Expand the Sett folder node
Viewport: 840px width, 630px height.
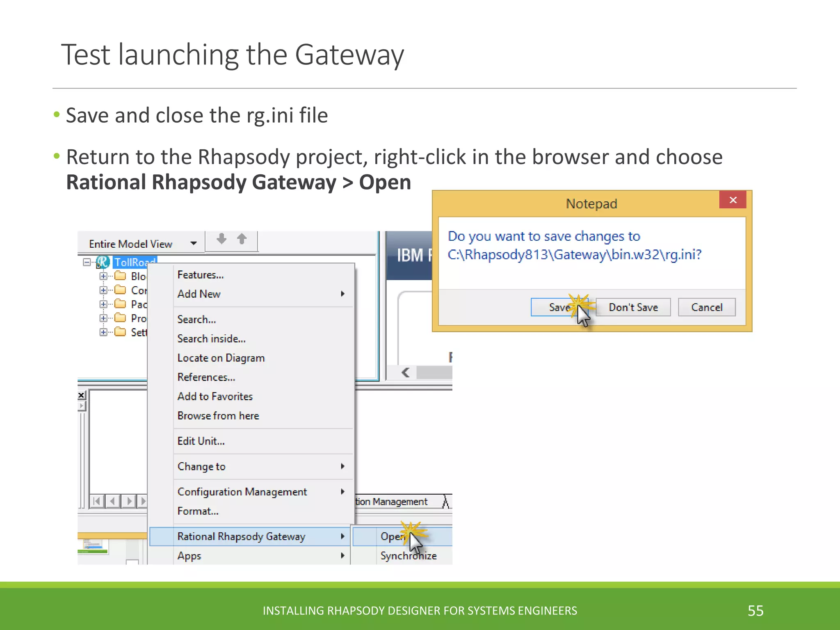(103, 332)
